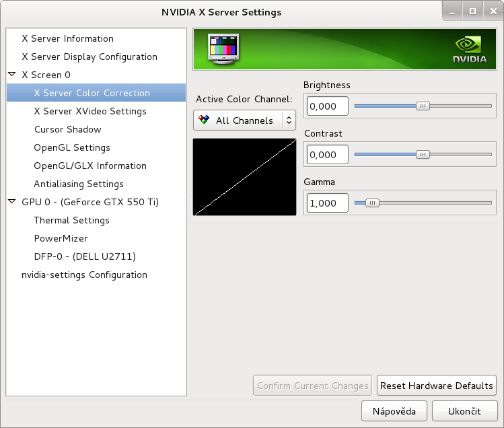This screenshot has width=504, height=428.
Task: Click the Nápověda help button
Action: pos(394,411)
